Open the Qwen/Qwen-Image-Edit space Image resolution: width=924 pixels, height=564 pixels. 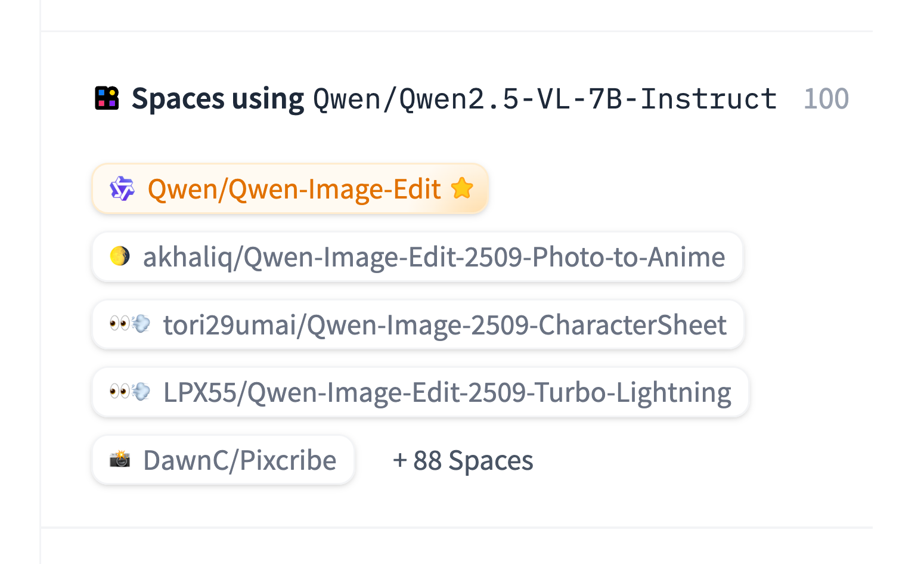click(294, 189)
